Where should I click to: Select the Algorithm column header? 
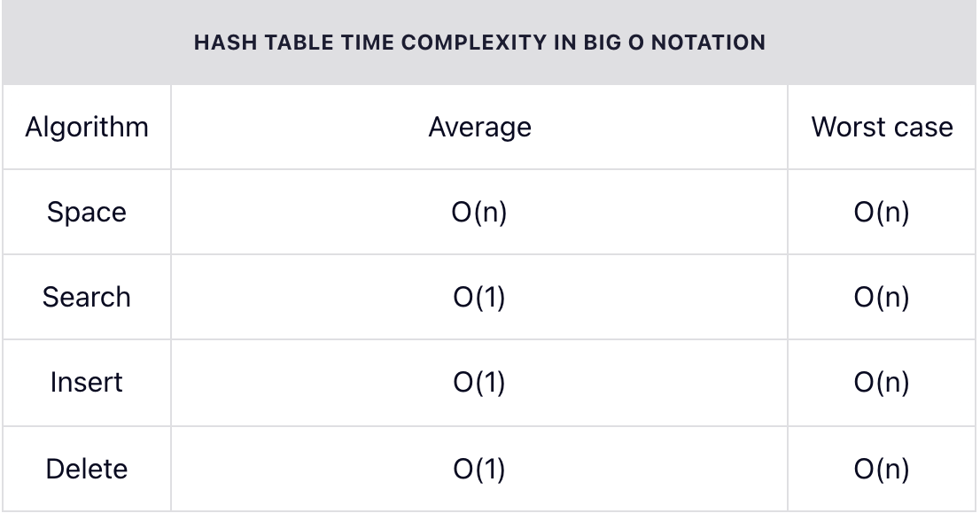click(x=87, y=128)
